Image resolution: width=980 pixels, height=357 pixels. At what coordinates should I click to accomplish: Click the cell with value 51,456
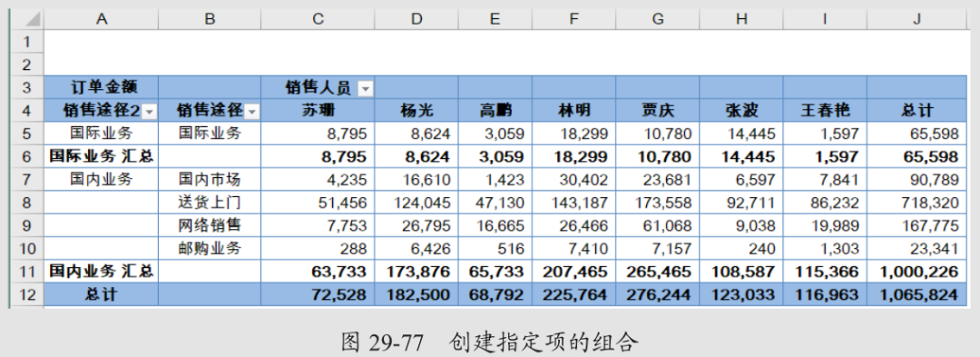318,203
